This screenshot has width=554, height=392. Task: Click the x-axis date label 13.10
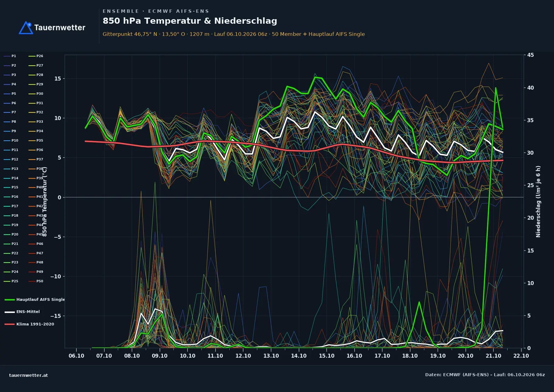(x=271, y=356)
